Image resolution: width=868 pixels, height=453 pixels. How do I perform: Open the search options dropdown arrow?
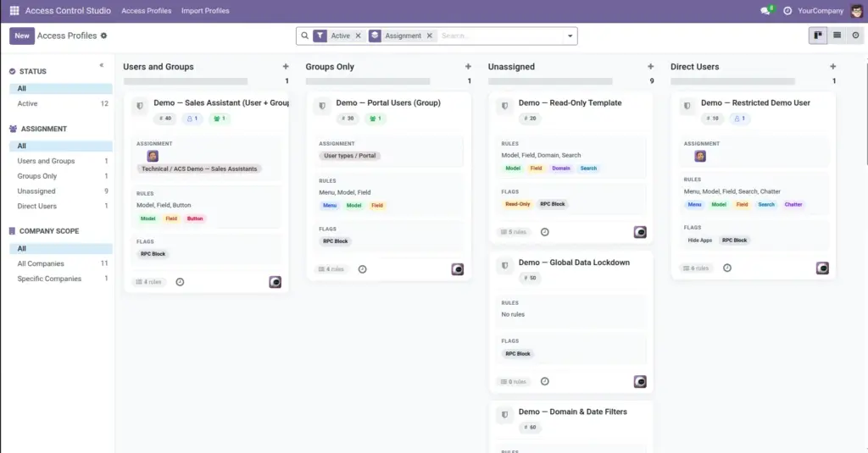570,36
